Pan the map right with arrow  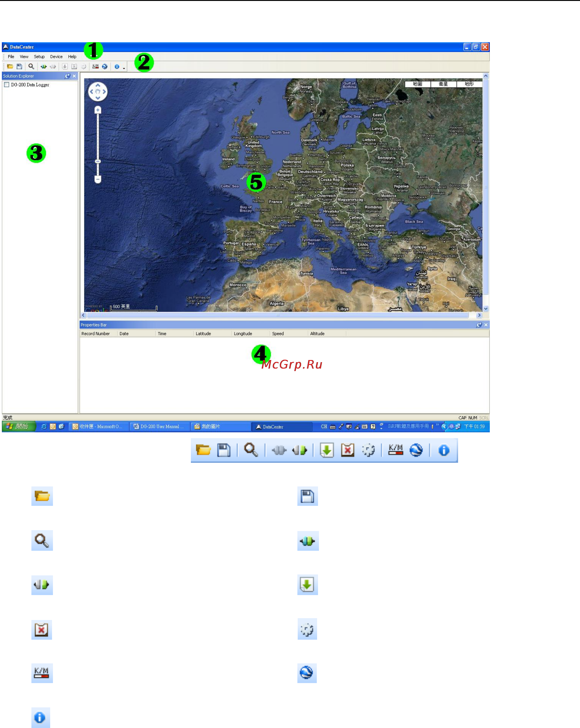tap(104, 91)
